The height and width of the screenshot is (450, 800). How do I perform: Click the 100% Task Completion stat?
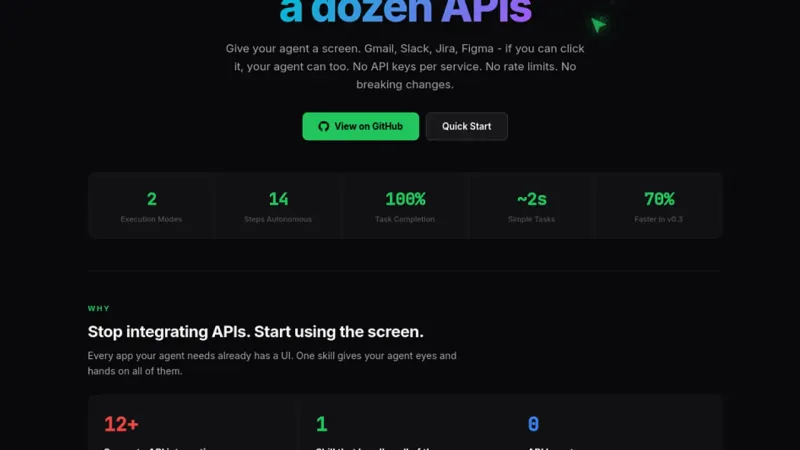(405, 206)
